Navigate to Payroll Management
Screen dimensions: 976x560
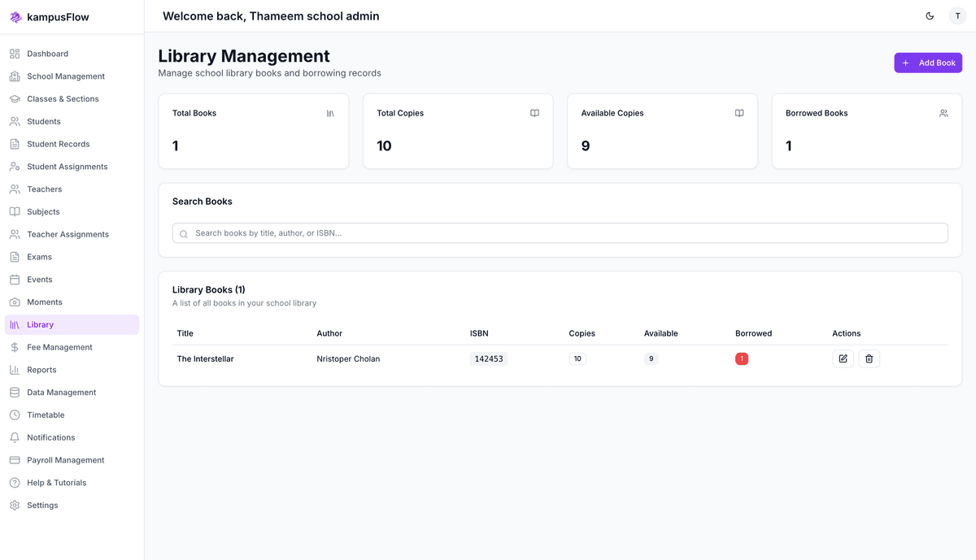65,460
